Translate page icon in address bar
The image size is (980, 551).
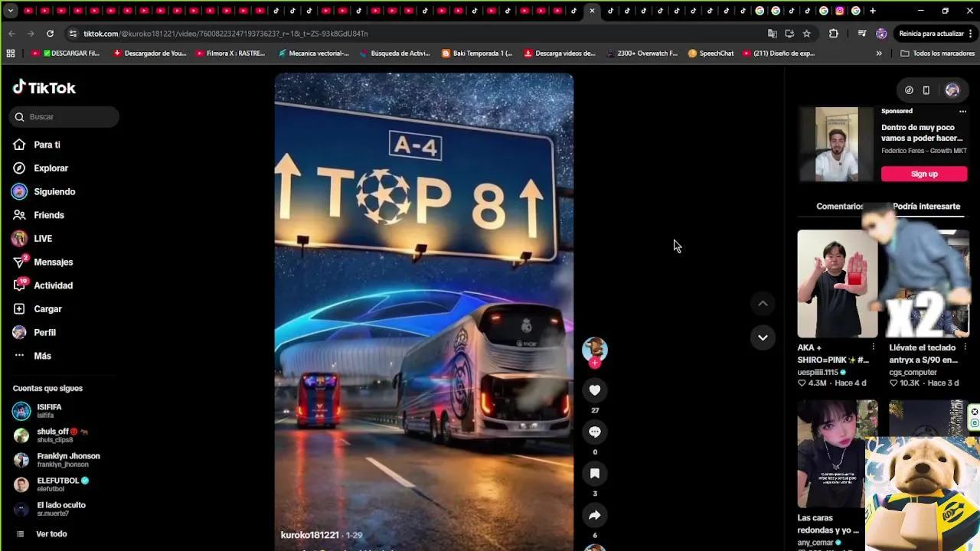pyautogui.click(x=773, y=34)
